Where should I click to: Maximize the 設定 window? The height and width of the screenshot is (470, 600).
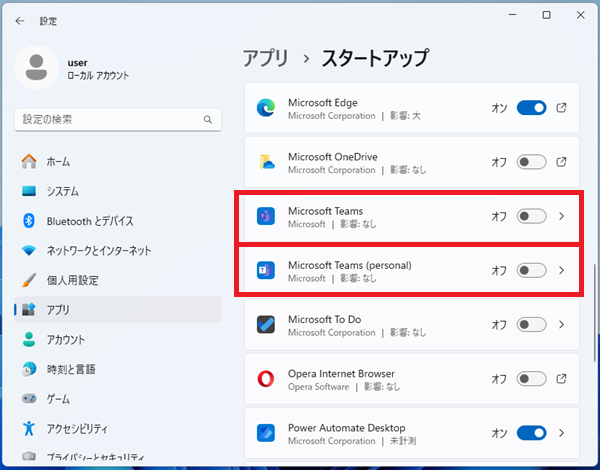(546, 15)
